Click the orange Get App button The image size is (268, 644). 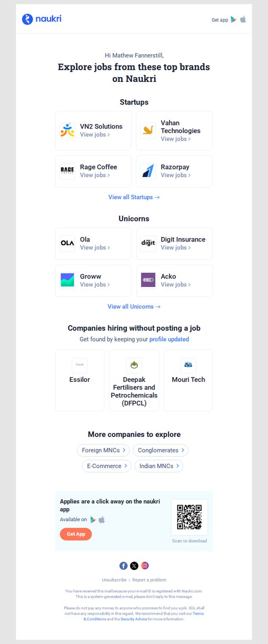click(76, 534)
